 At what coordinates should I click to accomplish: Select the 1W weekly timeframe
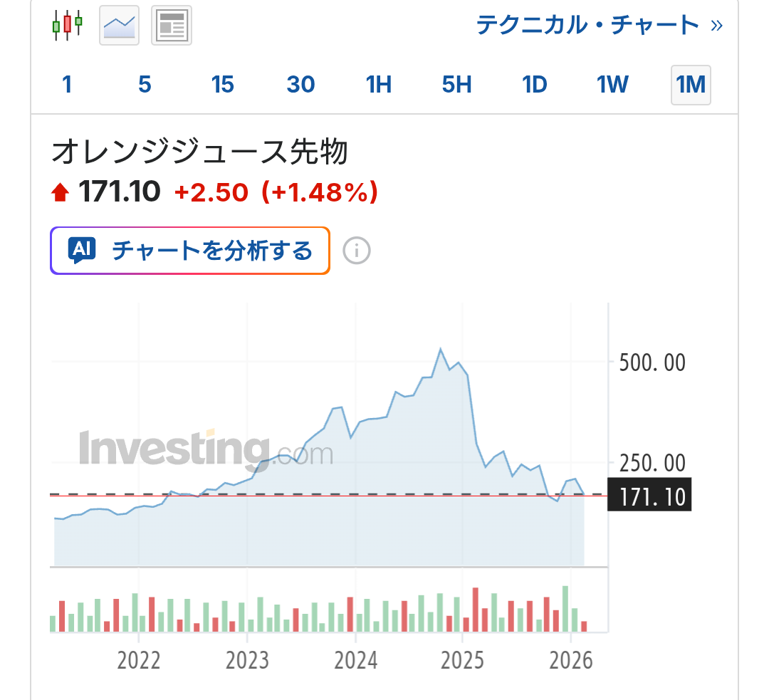pos(612,85)
